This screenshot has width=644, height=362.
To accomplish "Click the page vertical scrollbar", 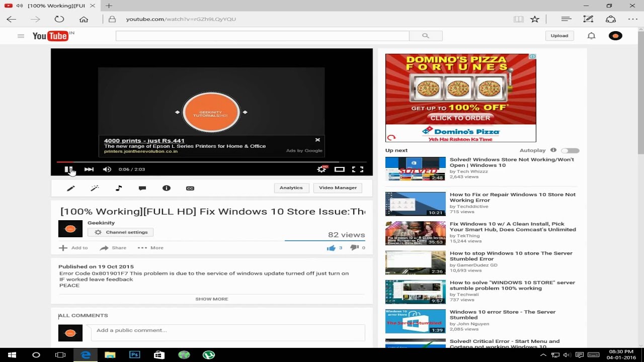I will [640, 187].
